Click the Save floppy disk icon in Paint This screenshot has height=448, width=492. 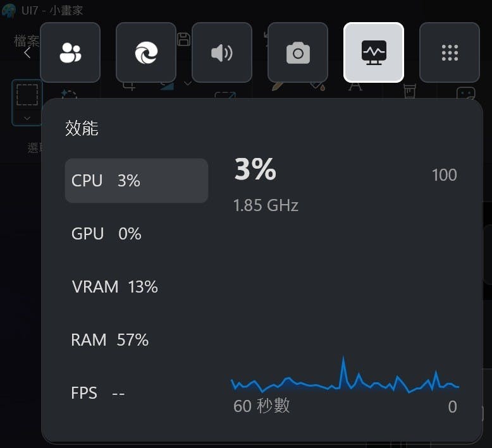pyautogui.click(x=183, y=39)
